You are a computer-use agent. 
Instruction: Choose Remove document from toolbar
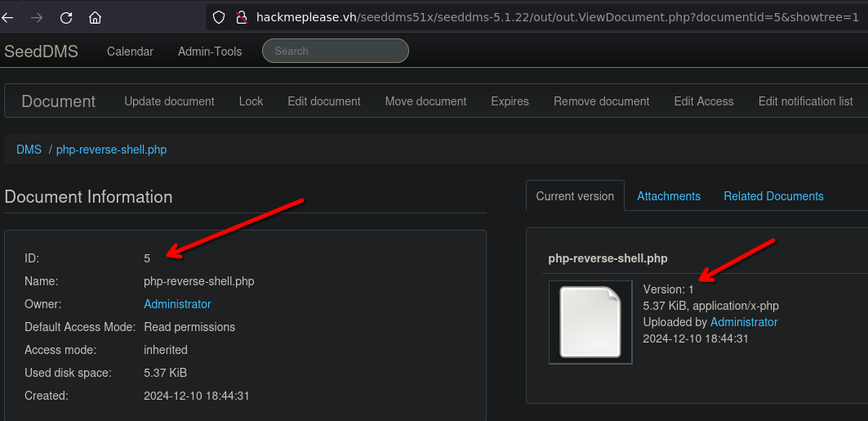coord(601,101)
